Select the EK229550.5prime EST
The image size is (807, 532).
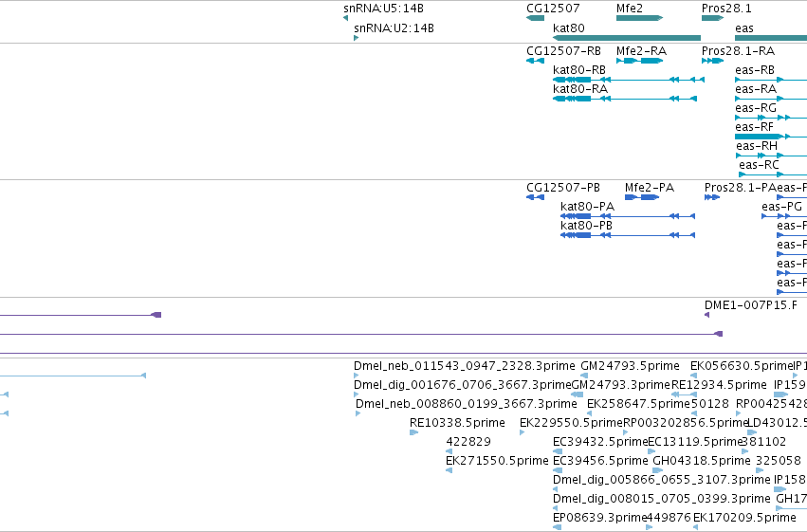[x=523, y=432]
